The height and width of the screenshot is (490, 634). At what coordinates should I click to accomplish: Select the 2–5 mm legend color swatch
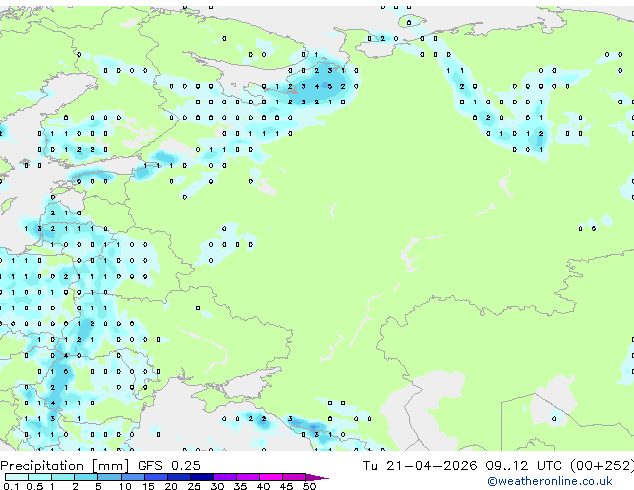86,477
